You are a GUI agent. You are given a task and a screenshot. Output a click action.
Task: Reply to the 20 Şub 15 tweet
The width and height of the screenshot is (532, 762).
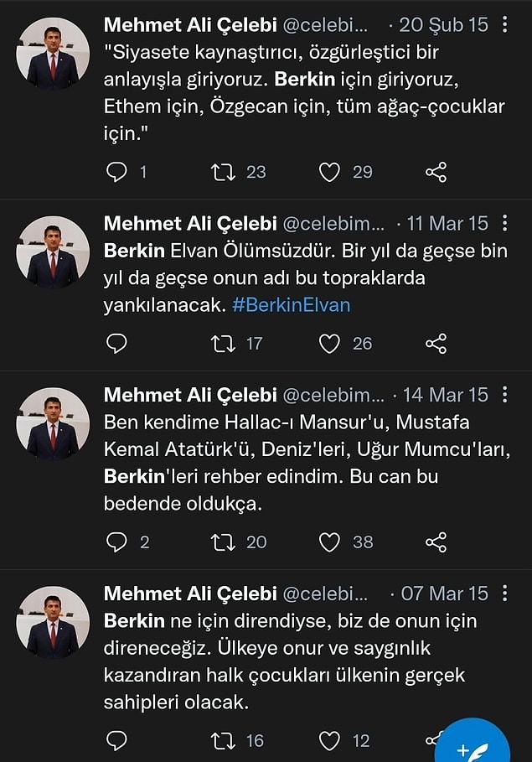(x=116, y=172)
